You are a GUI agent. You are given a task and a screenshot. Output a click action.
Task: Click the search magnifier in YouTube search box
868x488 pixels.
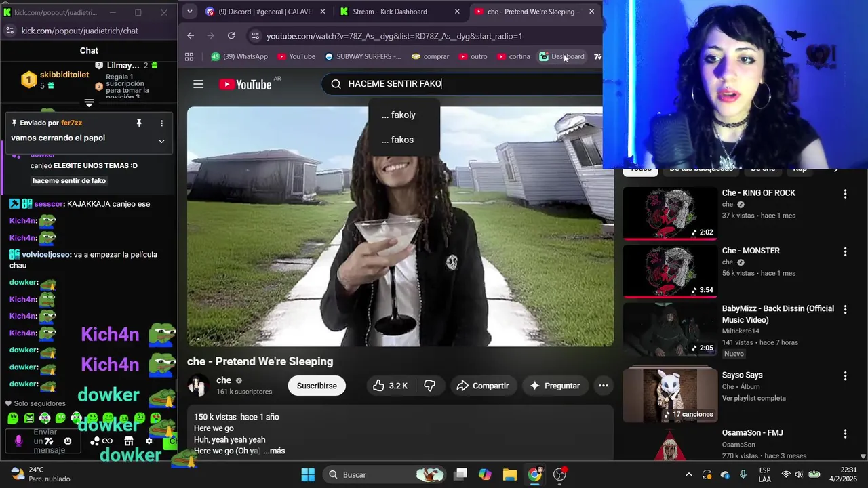[336, 84]
